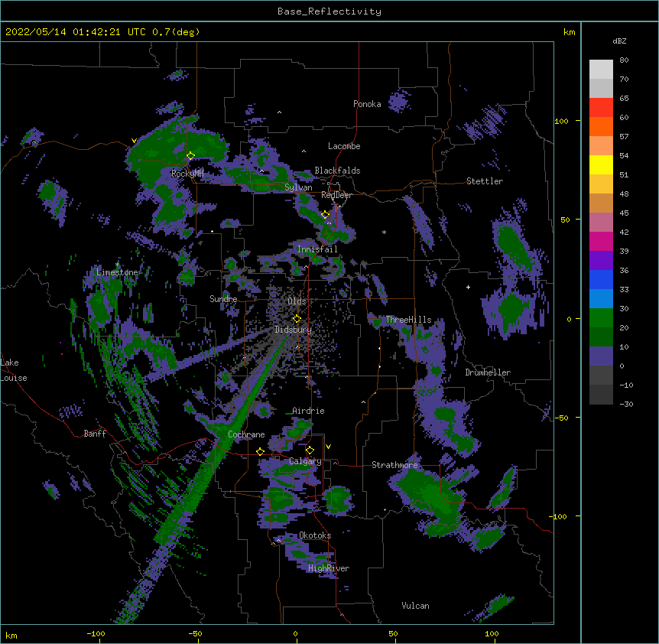Select the dark grey -10 to -30 legend swatch
Screen dimensions: 659x644
pos(601,395)
